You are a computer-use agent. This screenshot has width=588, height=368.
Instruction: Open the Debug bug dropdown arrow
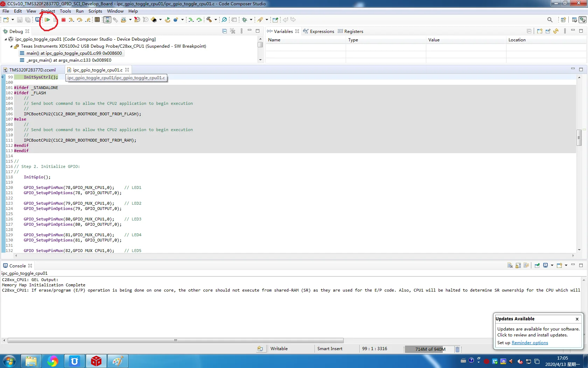251,20
